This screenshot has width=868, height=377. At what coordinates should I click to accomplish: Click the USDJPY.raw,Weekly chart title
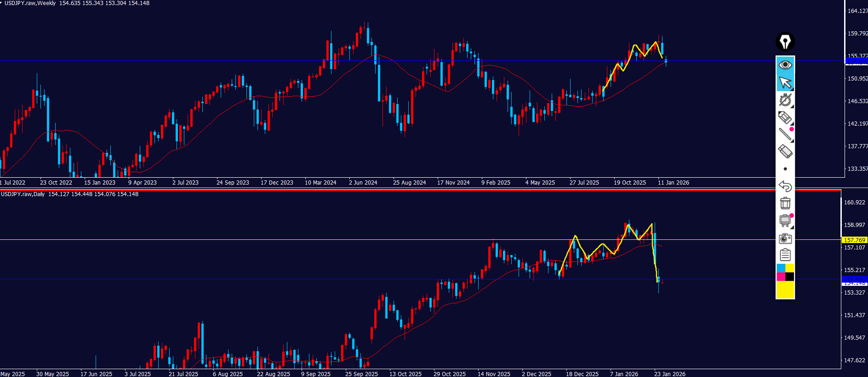pyautogui.click(x=30, y=3)
